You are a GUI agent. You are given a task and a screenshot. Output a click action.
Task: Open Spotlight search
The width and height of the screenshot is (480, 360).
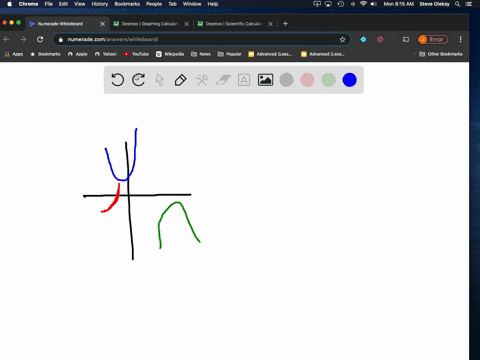click(458, 4)
